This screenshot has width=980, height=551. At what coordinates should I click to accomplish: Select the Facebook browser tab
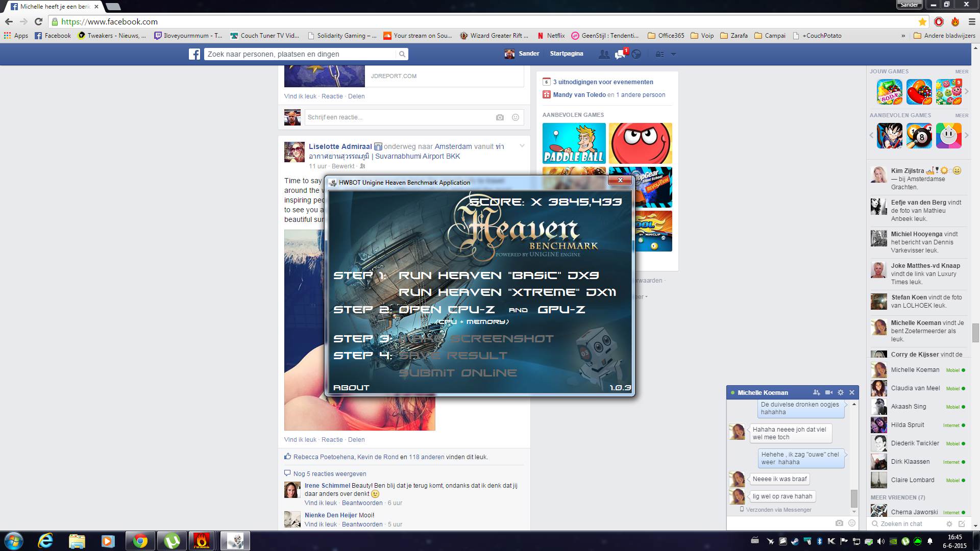pos(53,7)
